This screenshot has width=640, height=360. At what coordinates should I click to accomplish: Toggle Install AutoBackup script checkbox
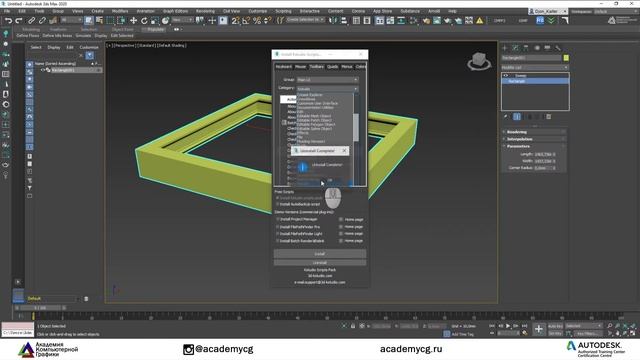click(x=278, y=204)
